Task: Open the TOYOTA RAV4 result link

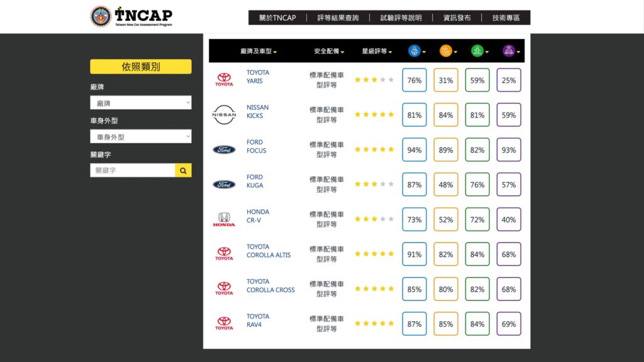Action: [x=258, y=321]
